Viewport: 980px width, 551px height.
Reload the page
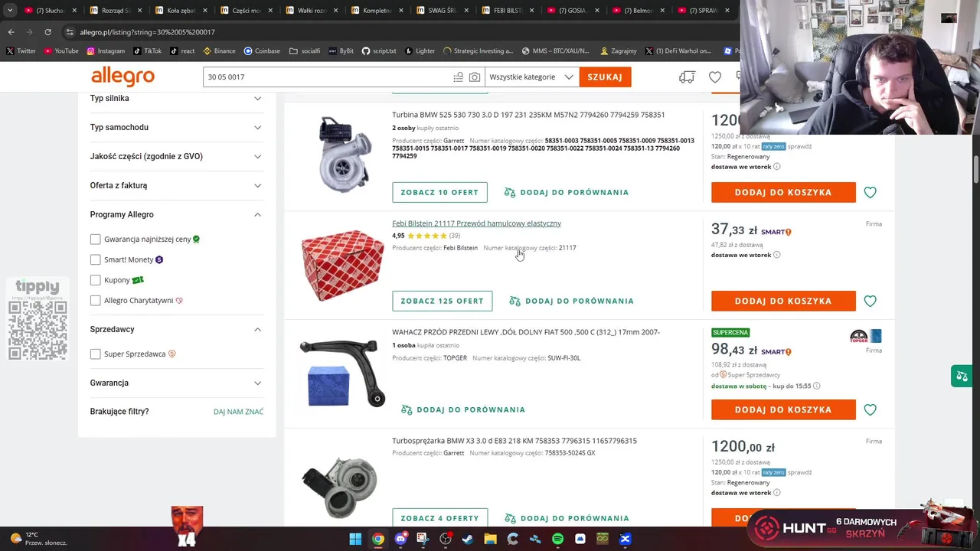pos(47,32)
